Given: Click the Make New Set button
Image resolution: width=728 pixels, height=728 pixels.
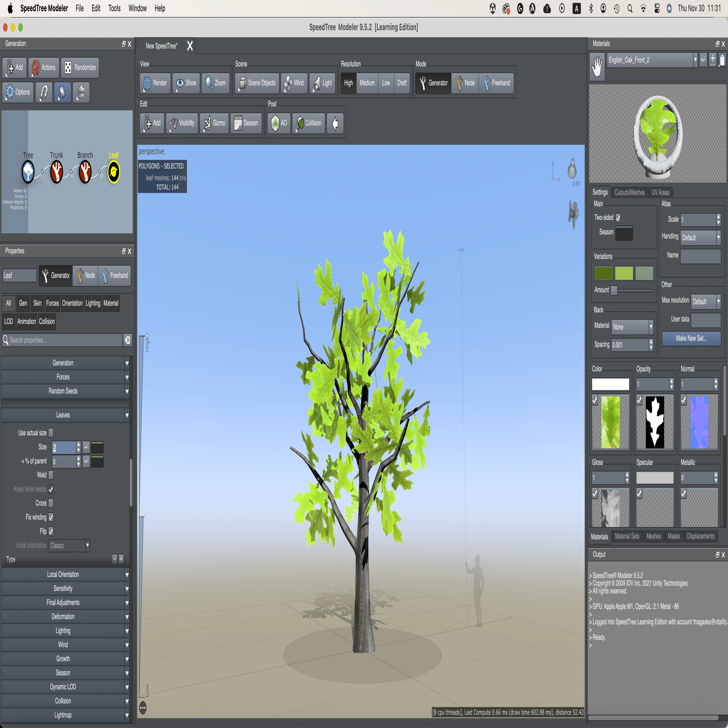Looking at the screenshot, I should [x=691, y=339].
